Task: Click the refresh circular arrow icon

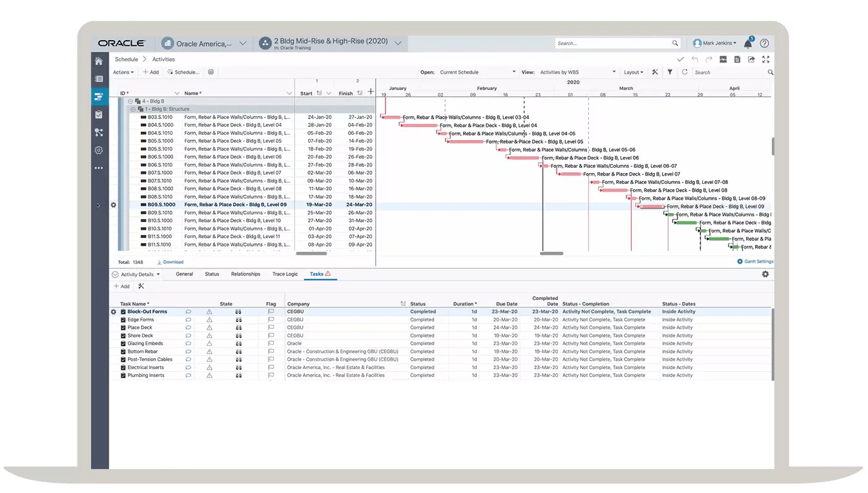Action: [685, 72]
